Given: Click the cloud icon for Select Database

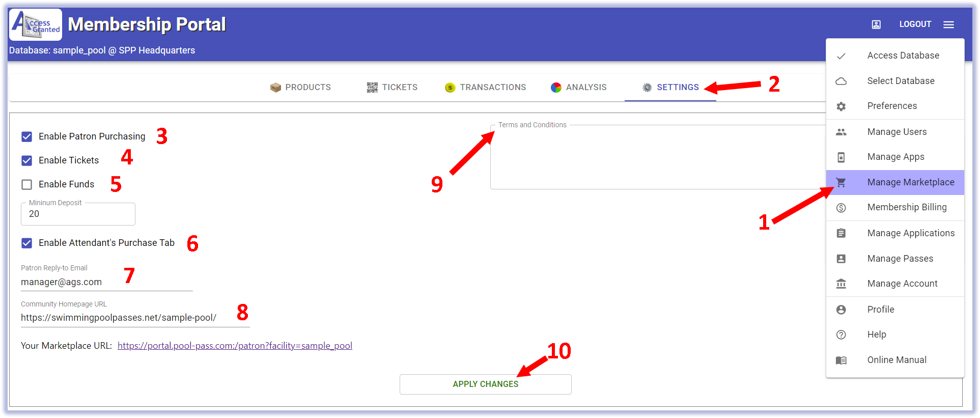Looking at the screenshot, I should [841, 81].
